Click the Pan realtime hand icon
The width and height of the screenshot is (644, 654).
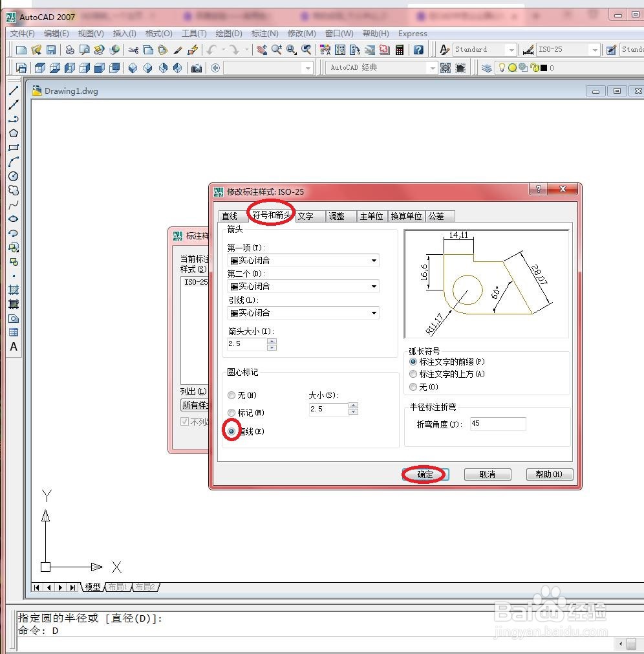coord(262,50)
